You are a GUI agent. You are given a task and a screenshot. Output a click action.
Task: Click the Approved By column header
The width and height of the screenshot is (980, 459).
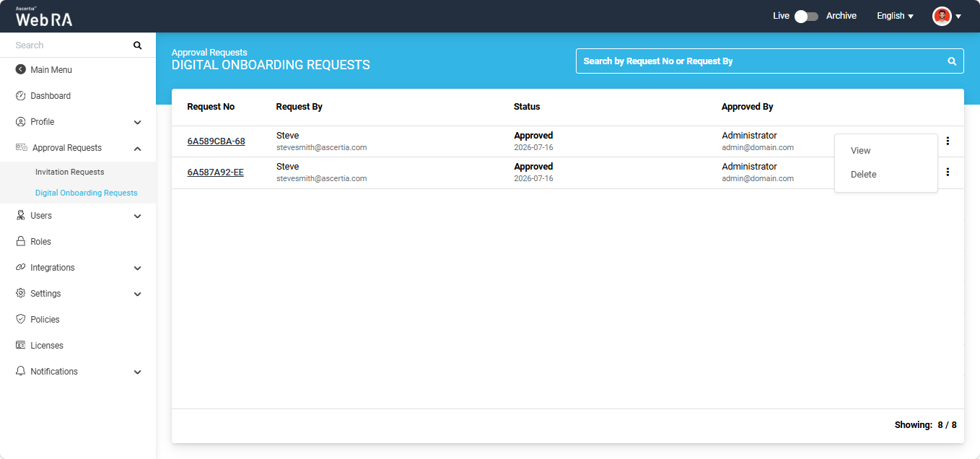[x=748, y=107]
